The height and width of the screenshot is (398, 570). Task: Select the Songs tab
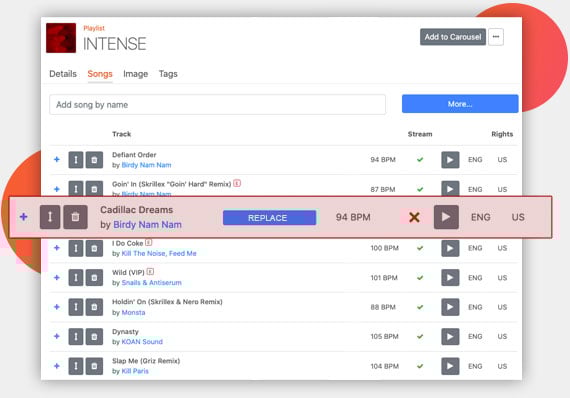pos(100,74)
